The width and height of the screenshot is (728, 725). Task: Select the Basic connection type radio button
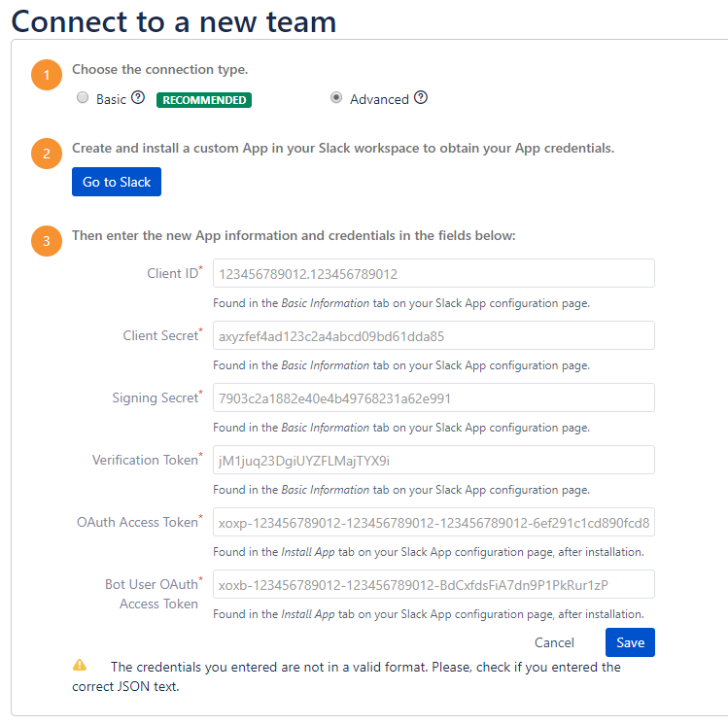tap(83, 97)
